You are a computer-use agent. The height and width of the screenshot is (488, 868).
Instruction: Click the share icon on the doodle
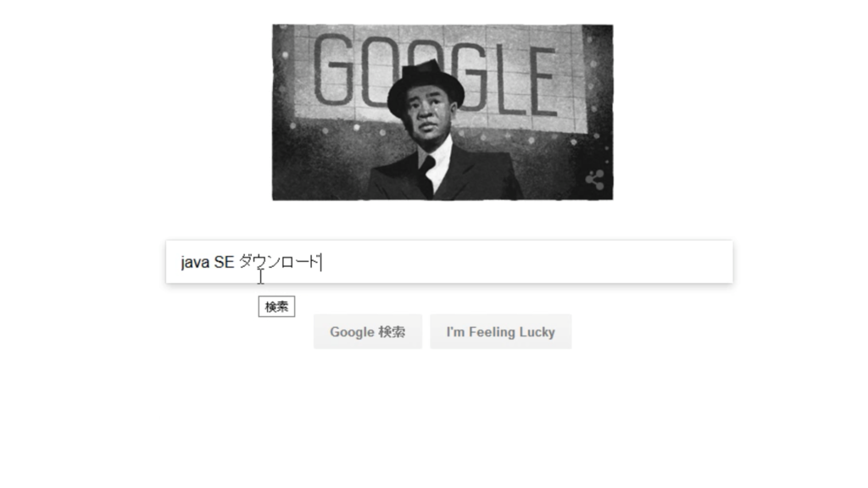(595, 180)
